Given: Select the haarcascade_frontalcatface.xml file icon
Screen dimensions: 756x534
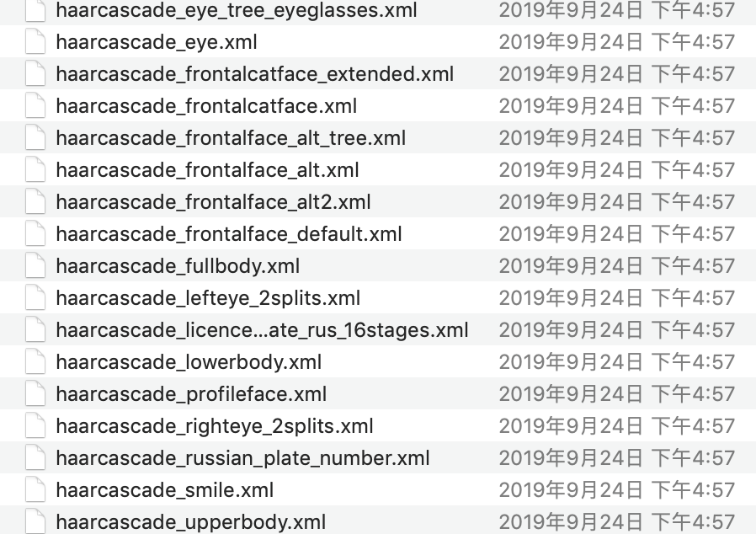Looking at the screenshot, I should tap(35, 105).
